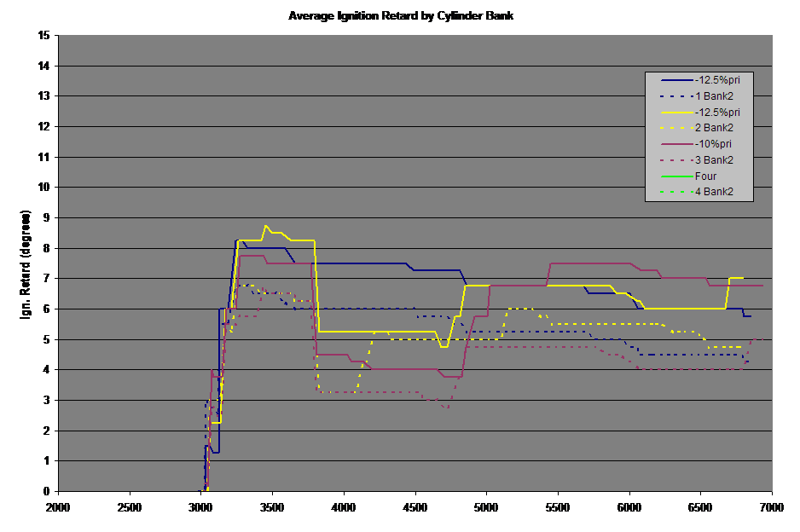Click the right end of solid blue series

(x=750, y=316)
